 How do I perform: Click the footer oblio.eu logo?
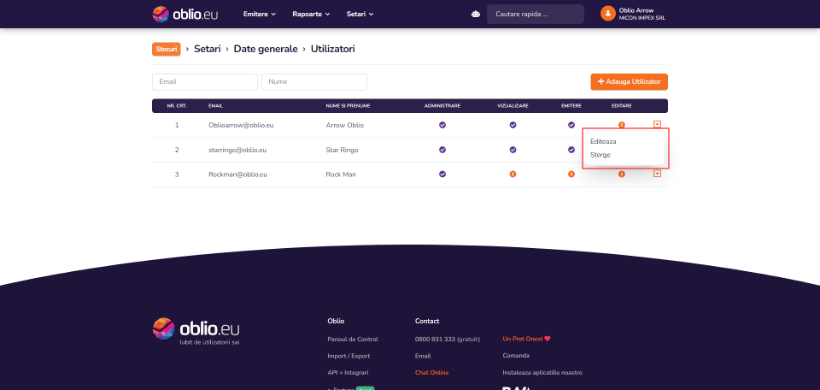pyautogui.click(x=196, y=329)
